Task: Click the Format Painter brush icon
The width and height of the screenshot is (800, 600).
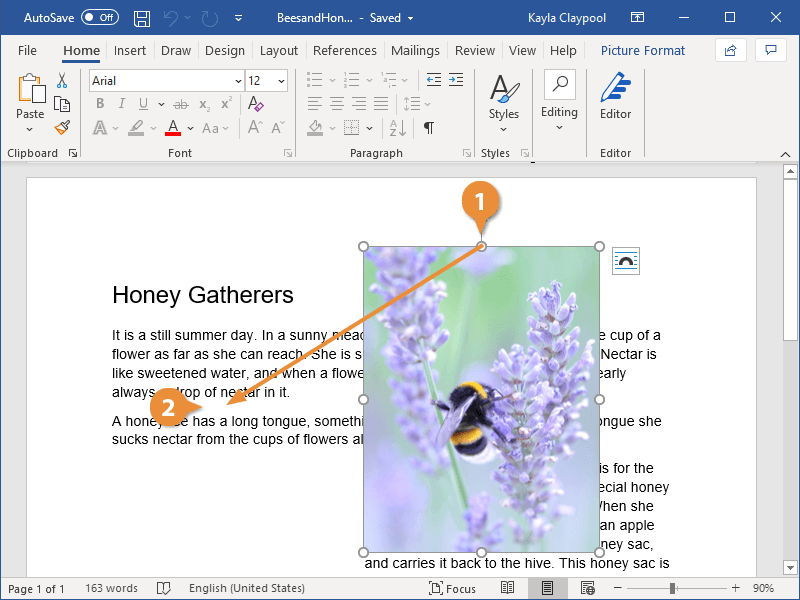Action: click(62, 127)
